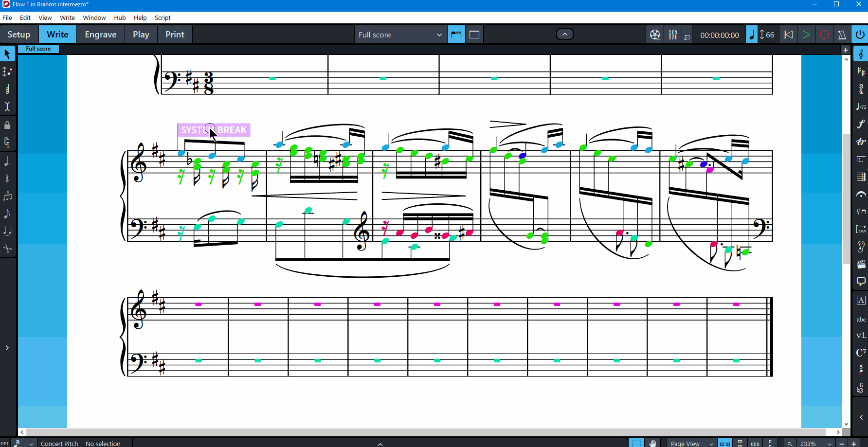Show the Mixer sliders icon

(x=673, y=35)
